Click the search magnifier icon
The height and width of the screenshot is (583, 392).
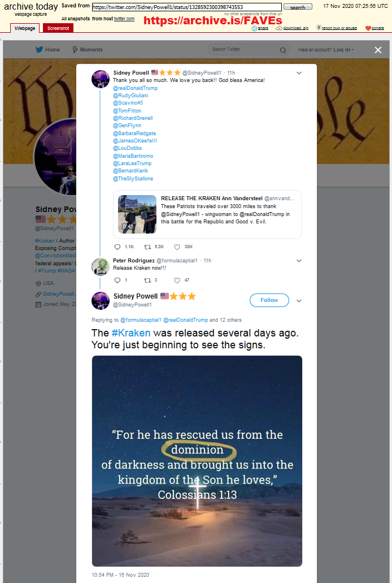(x=283, y=50)
